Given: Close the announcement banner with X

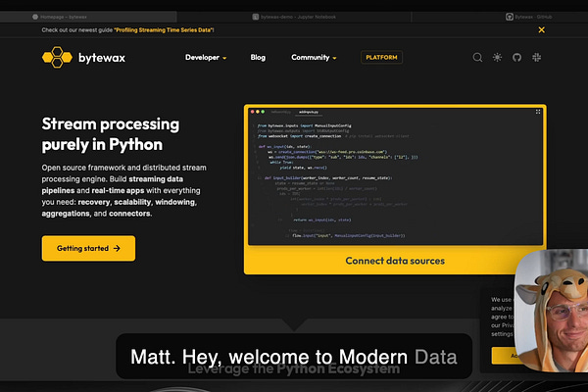Looking at the screenshot, I should click(542, 30).
